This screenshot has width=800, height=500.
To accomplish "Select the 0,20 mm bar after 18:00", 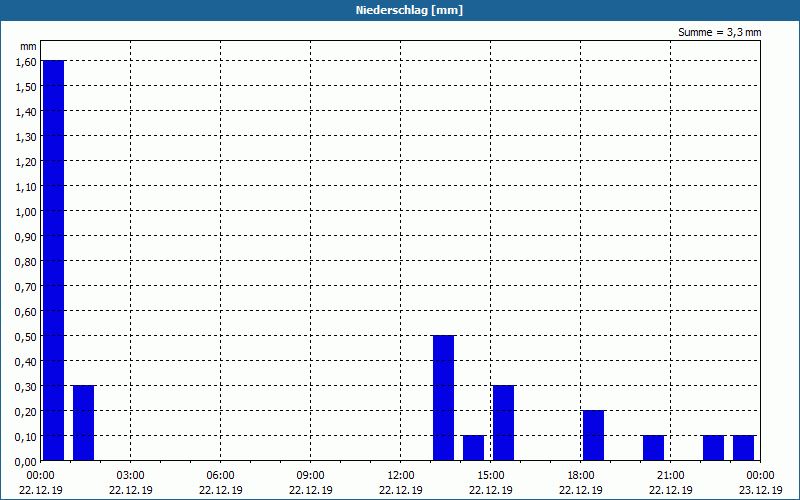I will tap(593, 435).
